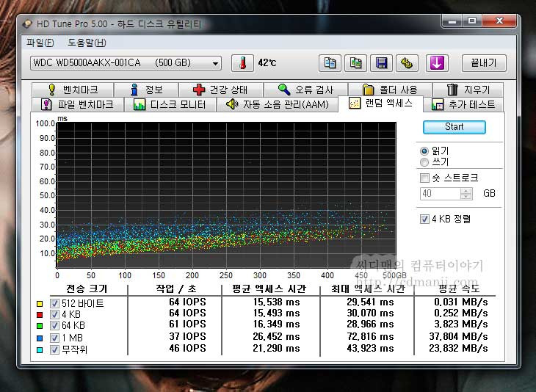The width and height of the screenshot is (536, 392).
Task: Click the short stroke GB input field
Action: (440, 194)
